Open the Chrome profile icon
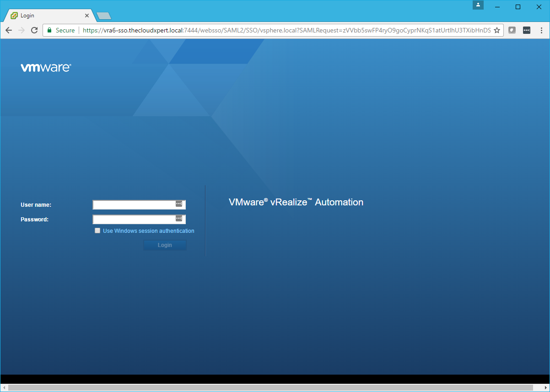 pyautogui.click(x=478, y=5)
